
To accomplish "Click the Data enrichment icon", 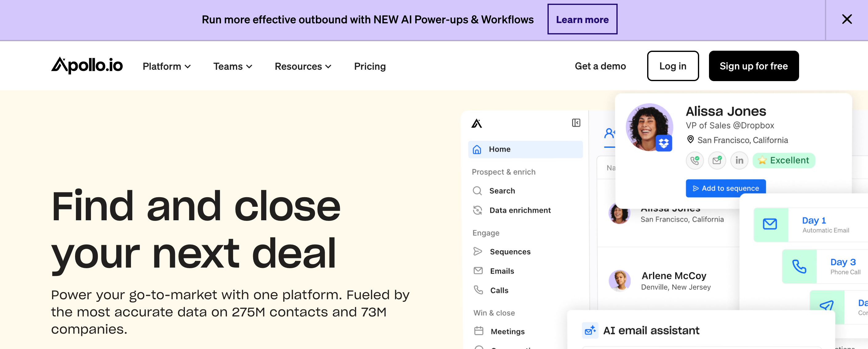I will (x=477, y=210).
